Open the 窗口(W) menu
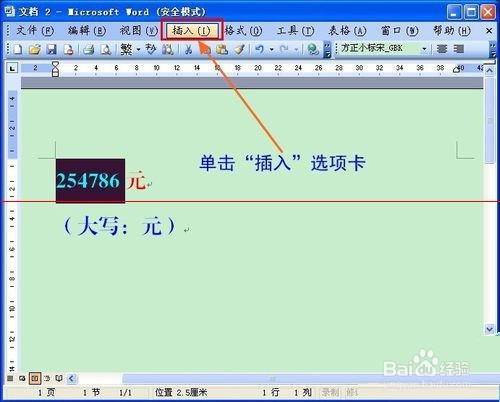 (399, 31)
